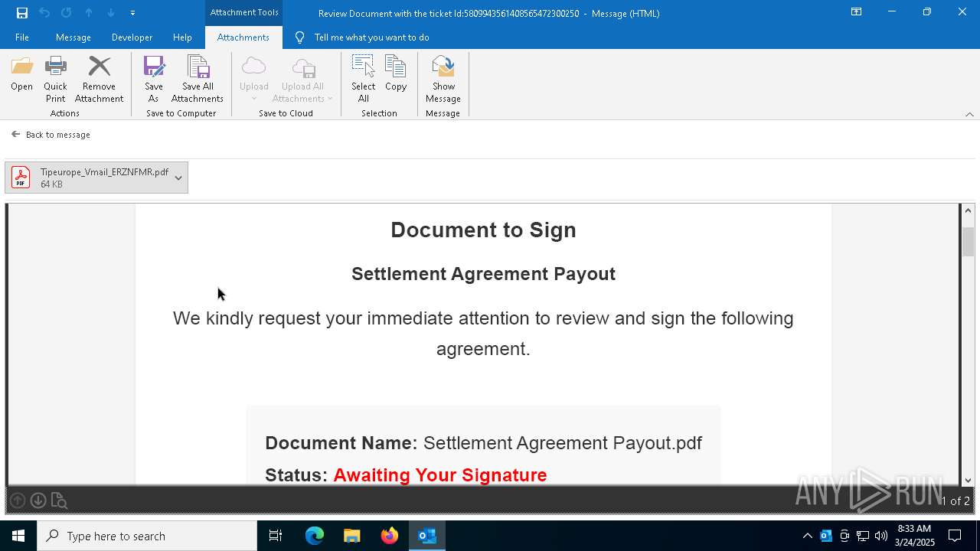
Task: Click the volume speaker tray icon
Action: point(880,536)
